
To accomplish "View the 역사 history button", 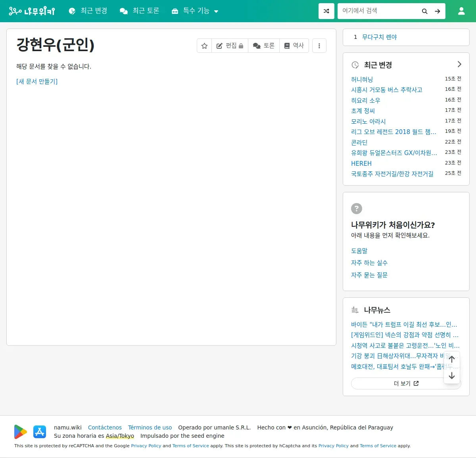I will (294, 46).
